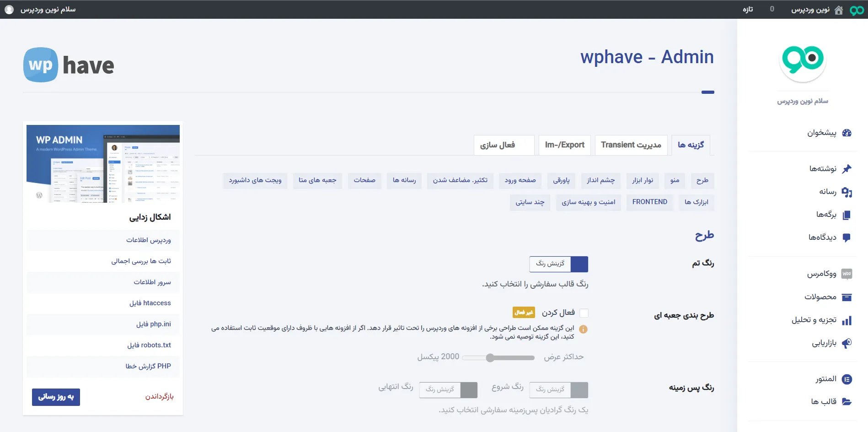Click گزینش رنگ button for end color
This screenshot has width=868, height=432.
[440, 390]
